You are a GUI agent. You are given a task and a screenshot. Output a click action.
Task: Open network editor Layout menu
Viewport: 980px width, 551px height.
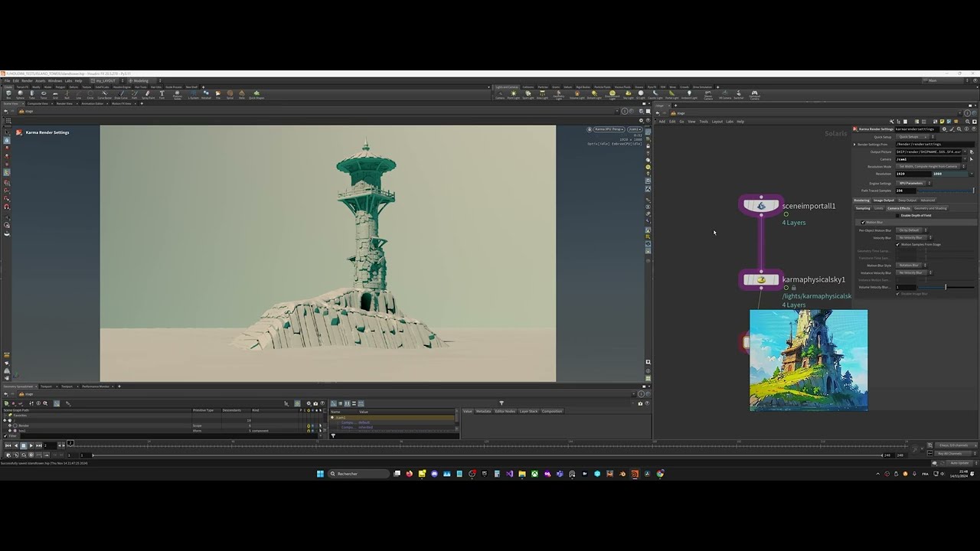click(717, 121)
